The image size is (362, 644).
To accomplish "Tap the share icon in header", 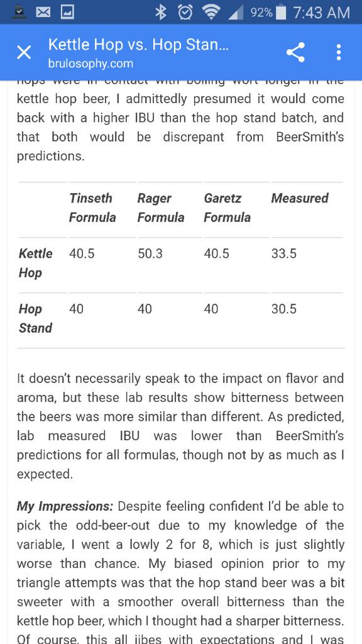I will (x=295, y=53).
